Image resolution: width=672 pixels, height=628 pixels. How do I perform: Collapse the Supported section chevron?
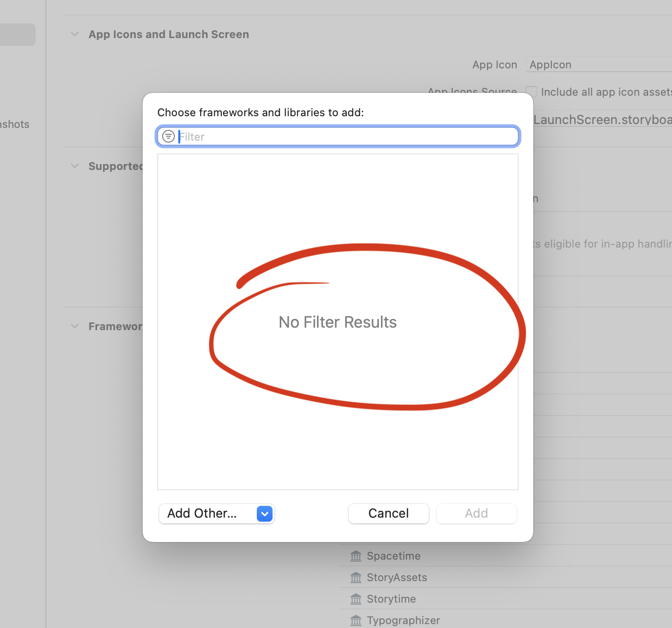(75, 166)
